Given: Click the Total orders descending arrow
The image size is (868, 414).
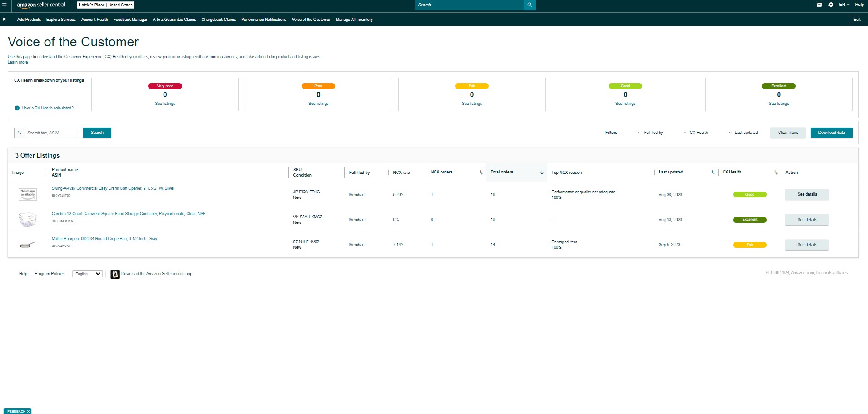Looking at the screenshot, I should [x=542, y=172].
